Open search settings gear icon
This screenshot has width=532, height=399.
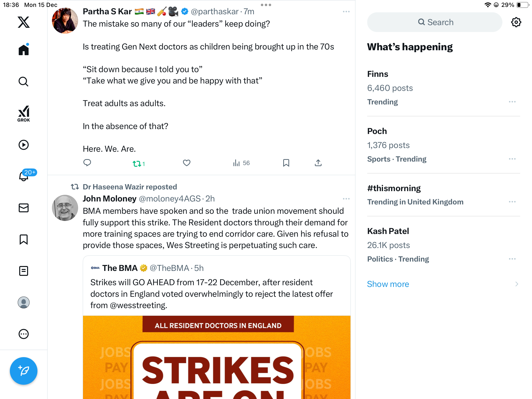[x=516, y=22]
